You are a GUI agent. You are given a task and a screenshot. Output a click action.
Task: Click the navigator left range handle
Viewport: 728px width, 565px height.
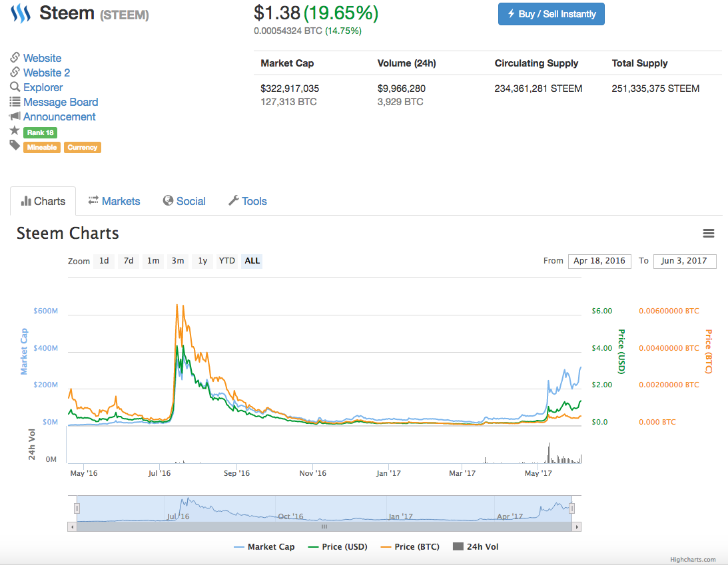pos(77,508)
